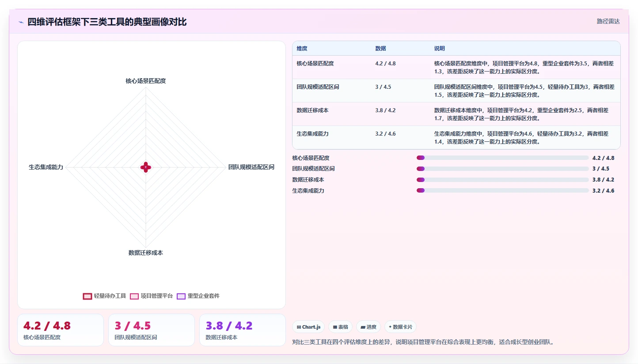Toggle the 项目管理平台 legend swatch
The image size is (638, 364).
click(x=134, y=296)
